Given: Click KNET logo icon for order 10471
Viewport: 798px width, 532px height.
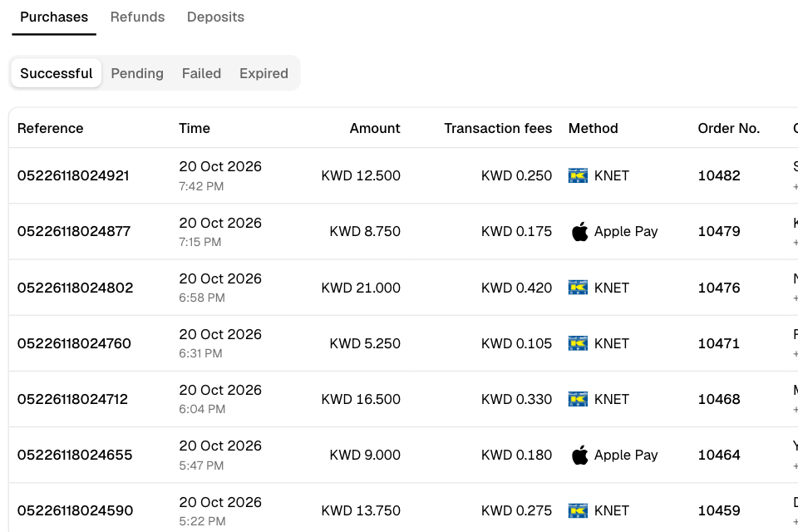Looking at the screenshot, I should [x=578, y=343].
